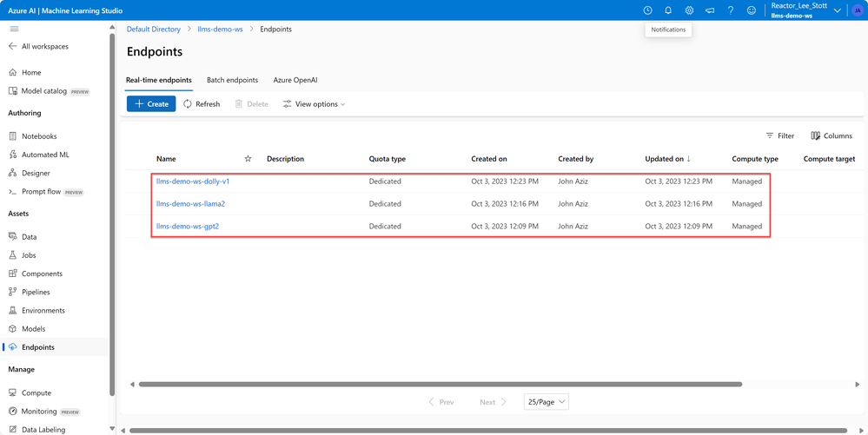
Task: Open the 25/Page page size dropdown
Action: [547, 402]
